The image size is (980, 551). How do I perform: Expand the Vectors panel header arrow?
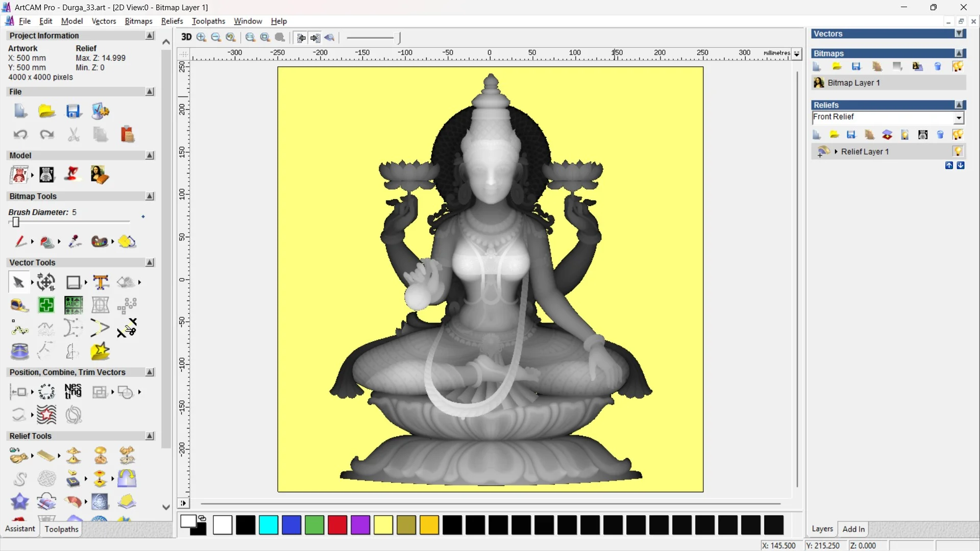[x=959, y=34]
